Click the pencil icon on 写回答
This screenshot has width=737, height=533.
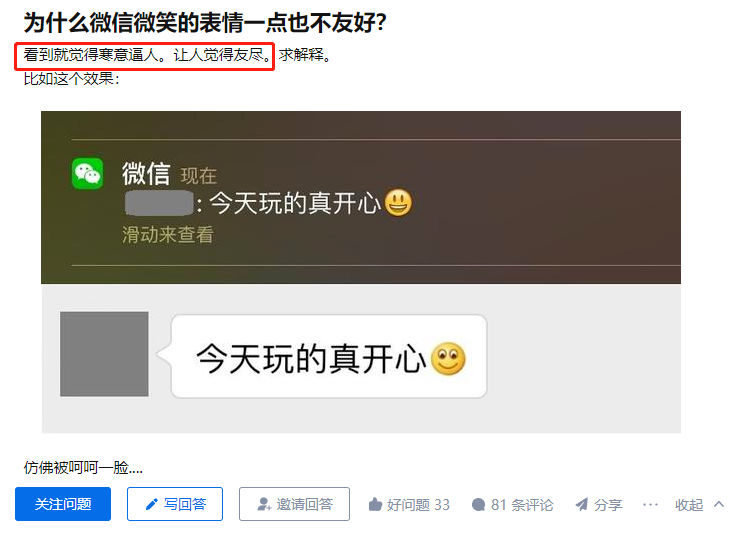point(151,504)
